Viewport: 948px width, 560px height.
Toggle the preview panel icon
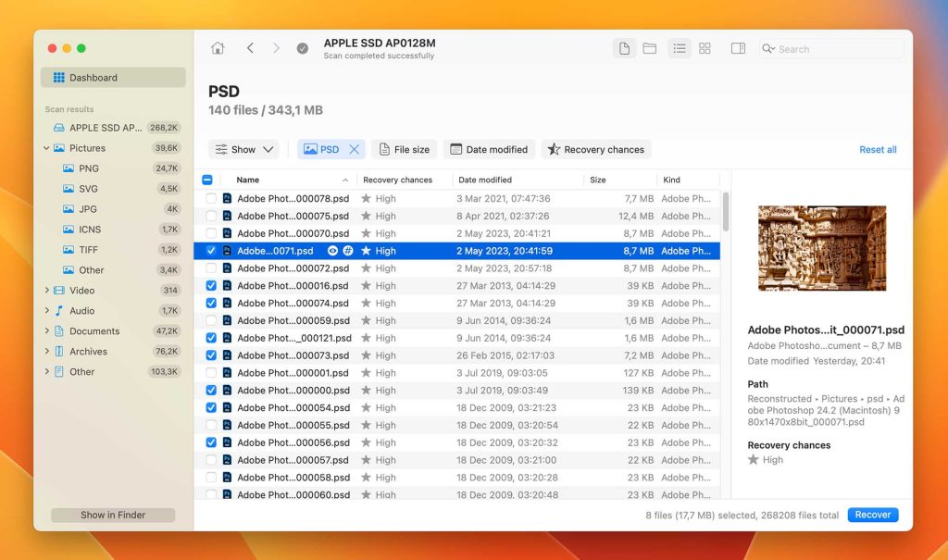738,48
